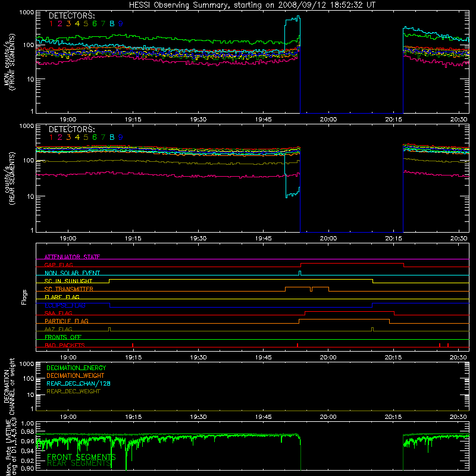Click 1000 y-axis tick of front segments plot
Image resolution: width=476 pixels, height=476 pixels.
pyautogui.click(x=27, y=12)
